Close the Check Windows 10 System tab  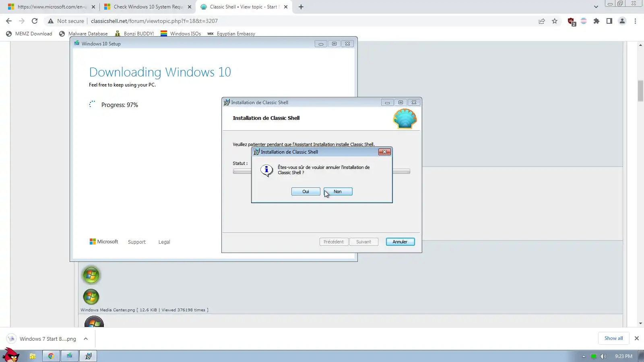[x=190, y=7]
